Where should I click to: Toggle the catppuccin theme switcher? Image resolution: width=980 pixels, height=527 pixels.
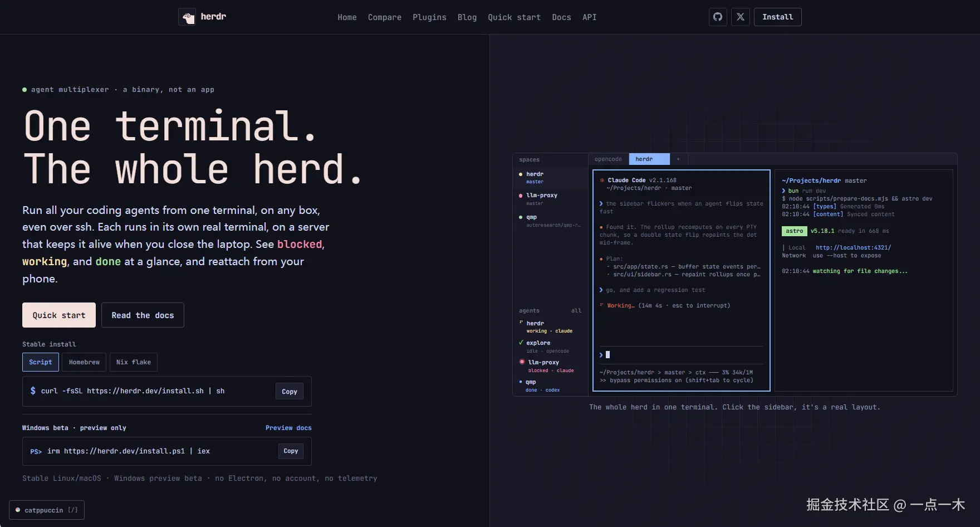(47, 510)
